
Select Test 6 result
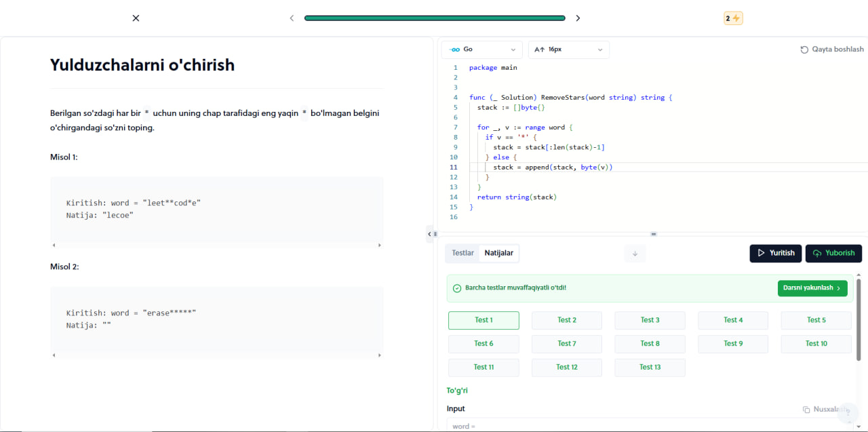(484, 344)
